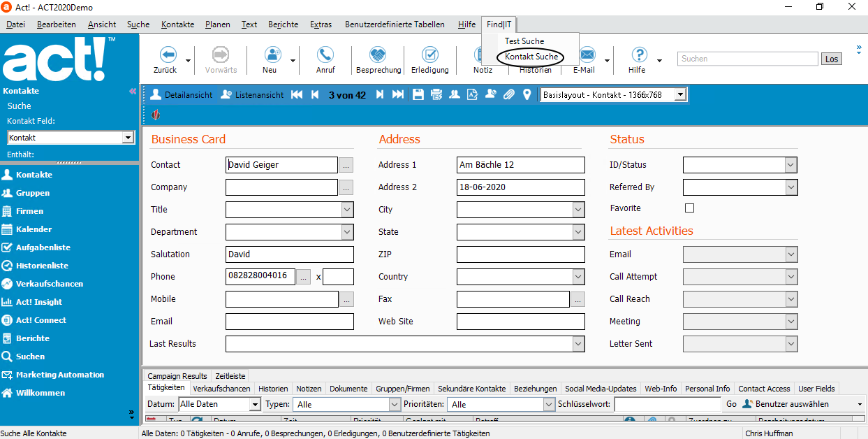Open the Datei menu
868x439 pixels.
pos(15,24)
